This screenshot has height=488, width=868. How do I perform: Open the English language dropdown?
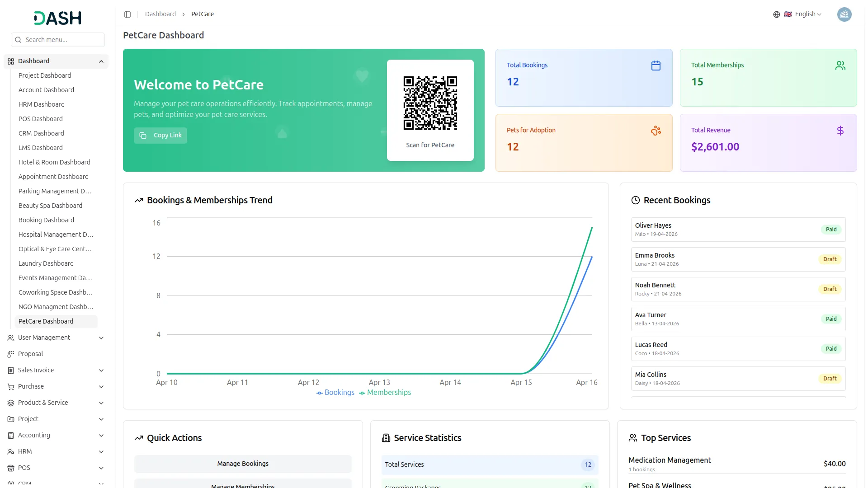click(x=802, y=14)
